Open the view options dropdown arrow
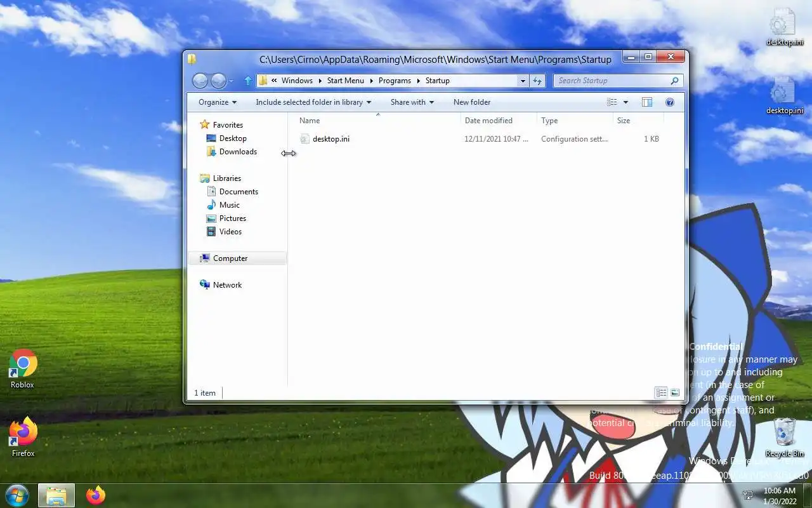812x508 pixels. [625, 102]
